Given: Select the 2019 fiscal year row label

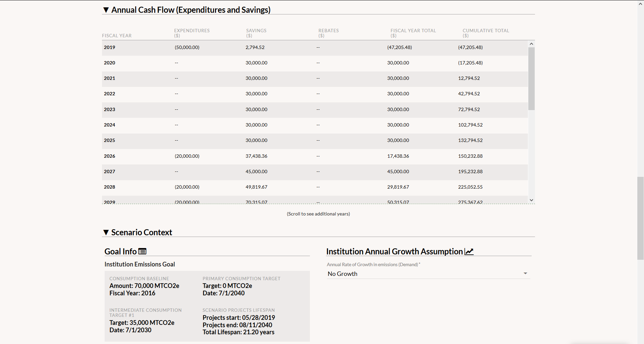Looking at the screenshot, I should 109,47.
